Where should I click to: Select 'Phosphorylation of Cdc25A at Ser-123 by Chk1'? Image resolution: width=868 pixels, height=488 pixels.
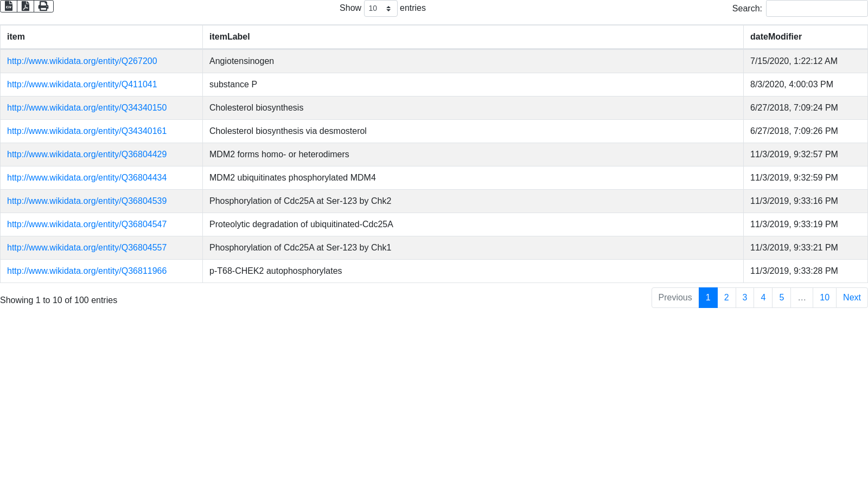click(x=473, y=248)
